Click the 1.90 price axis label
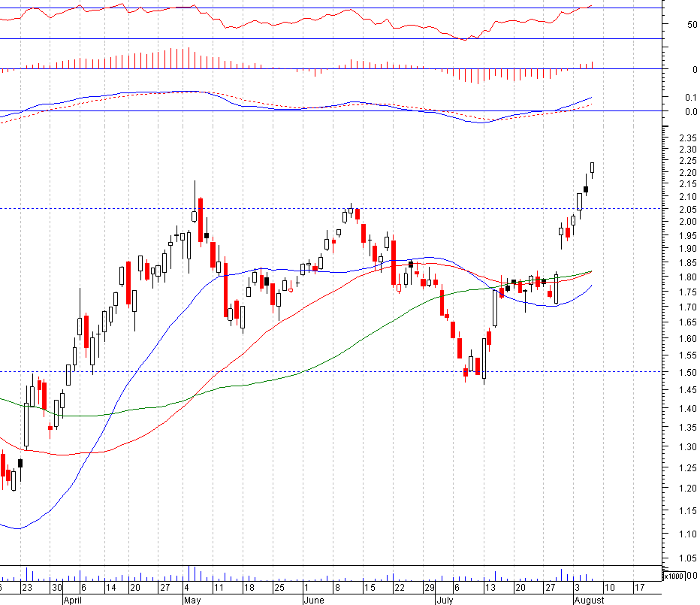 click(x=687, y=249)
